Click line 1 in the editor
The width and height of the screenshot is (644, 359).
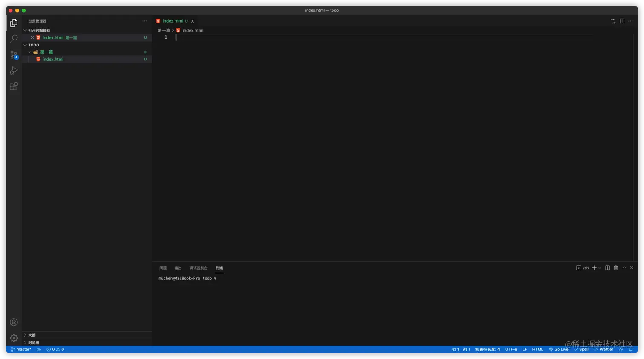click(383, 37)
